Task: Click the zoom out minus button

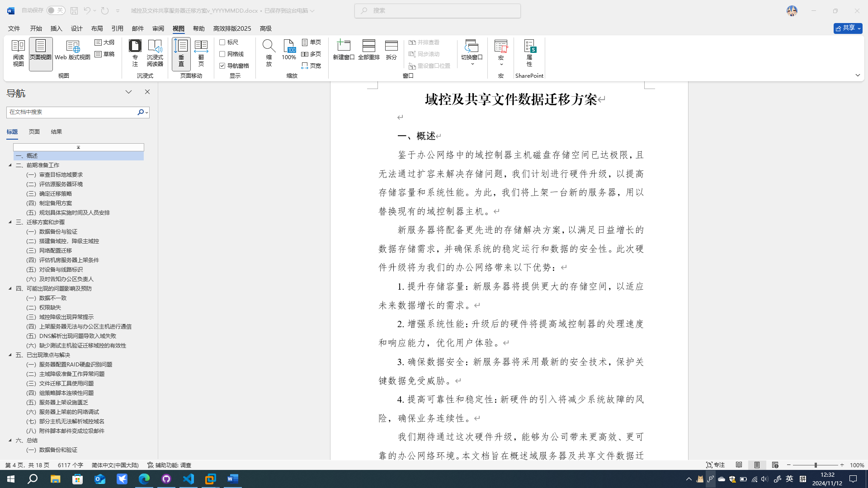Action: pyautogui.click(x=789, y=465)
